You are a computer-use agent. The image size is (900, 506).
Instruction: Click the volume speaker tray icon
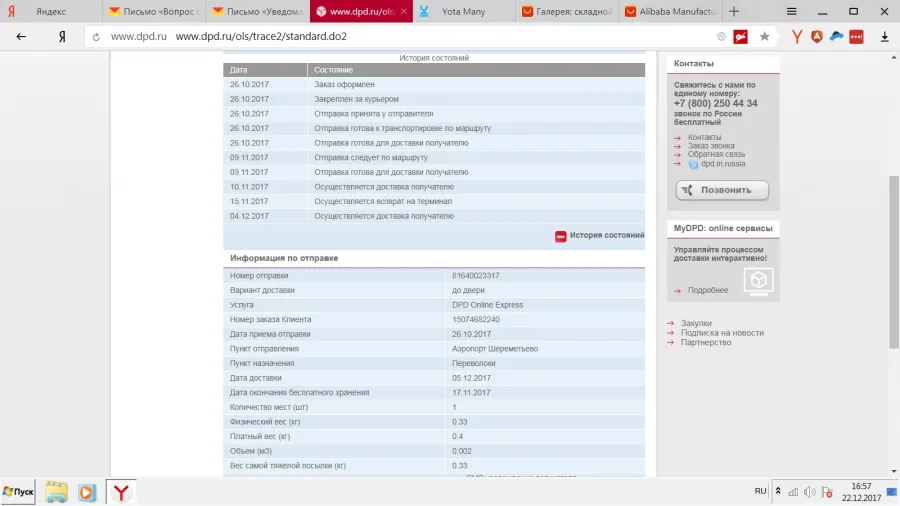[810, 492]
